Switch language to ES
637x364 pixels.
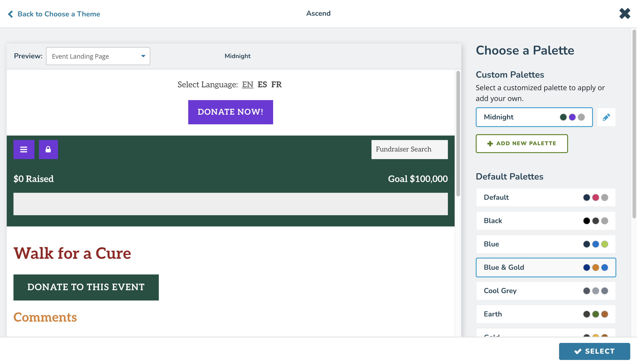tap(263, 85)
